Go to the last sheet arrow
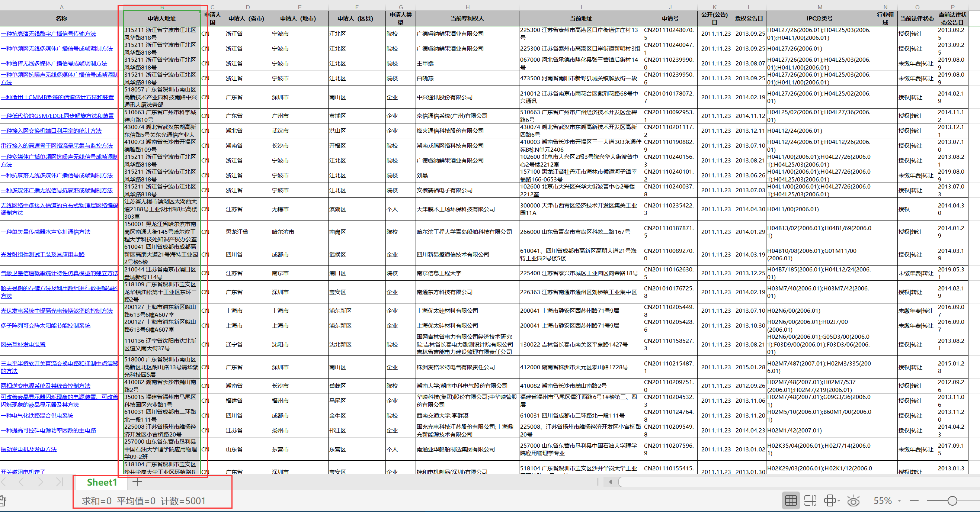Viewport: 980px width, 512px height. tap(59, 482)
